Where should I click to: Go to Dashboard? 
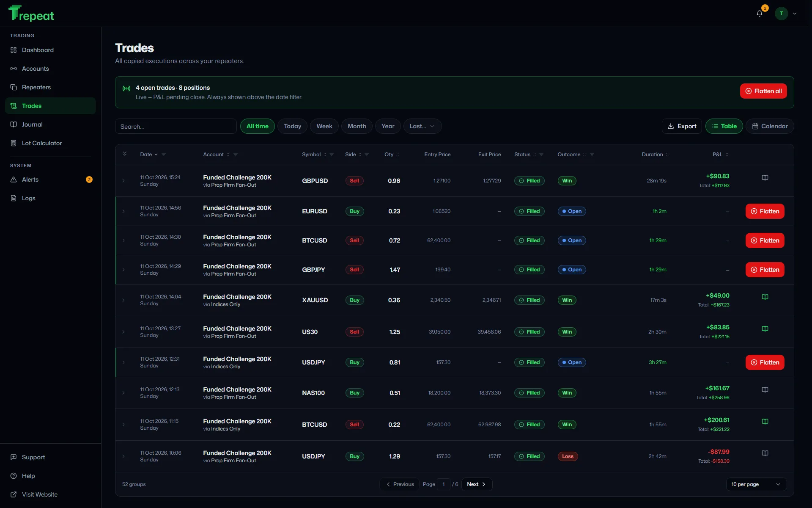pyautogui.click(x=50, y=50)
